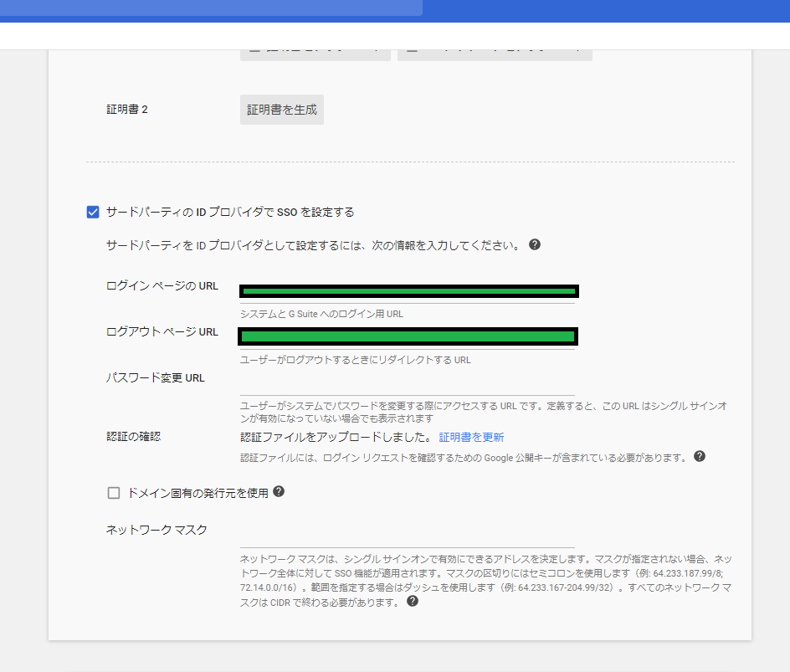Open the help icon next to ドメイン固有の発行元を使用
Viewport: 790px width, 672px height.
pos(280,492)
